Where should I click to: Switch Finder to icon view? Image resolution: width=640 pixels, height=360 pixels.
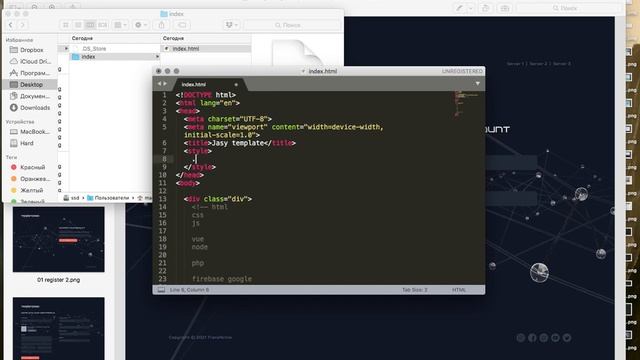pyautogui.click(x=66, y=25)
